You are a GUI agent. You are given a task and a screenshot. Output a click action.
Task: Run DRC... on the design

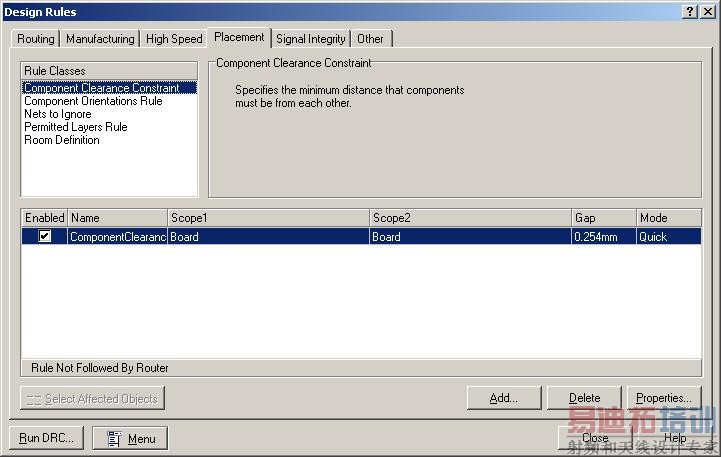coord(46,438)
